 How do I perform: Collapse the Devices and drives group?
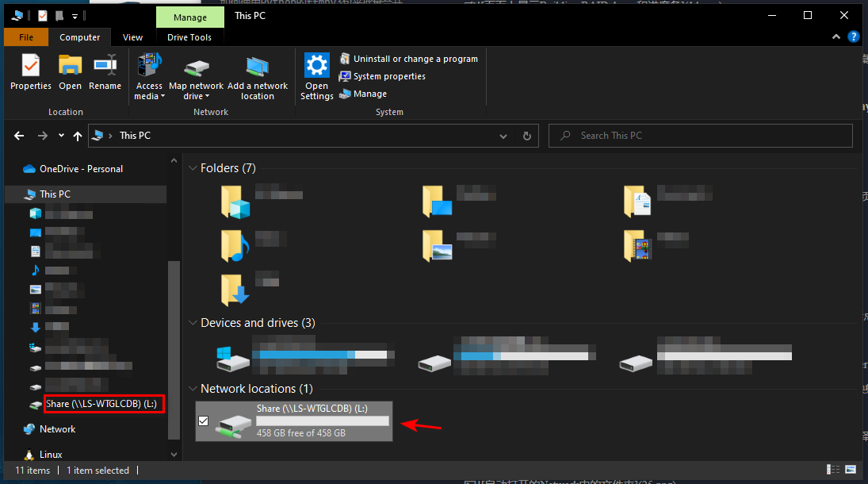pyautogui.click(x=193, y=323)
